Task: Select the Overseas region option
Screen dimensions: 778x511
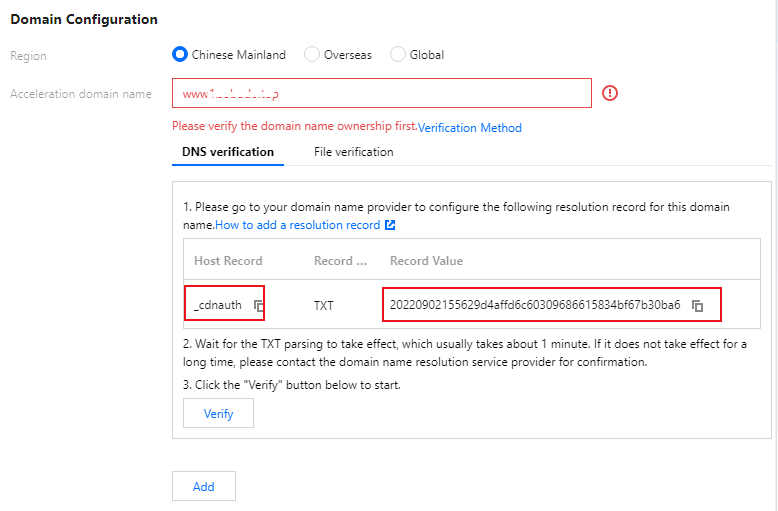Action: click(x=312, y=55)
